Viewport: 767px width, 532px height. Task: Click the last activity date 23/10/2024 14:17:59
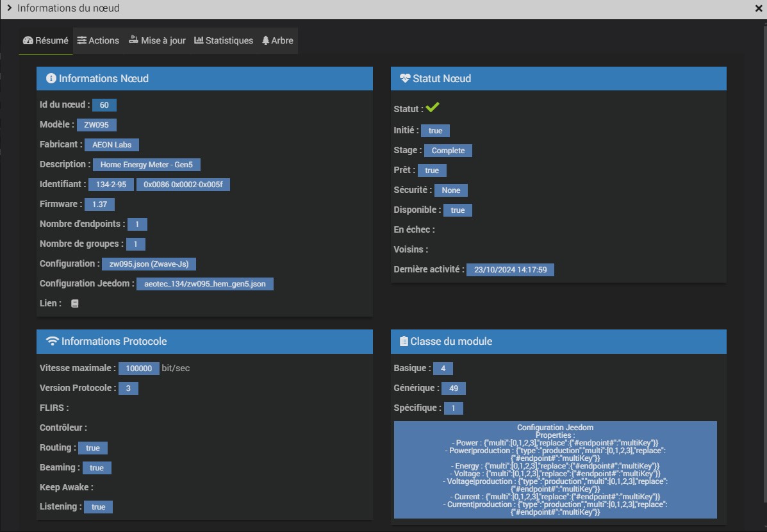coord(510,270)
